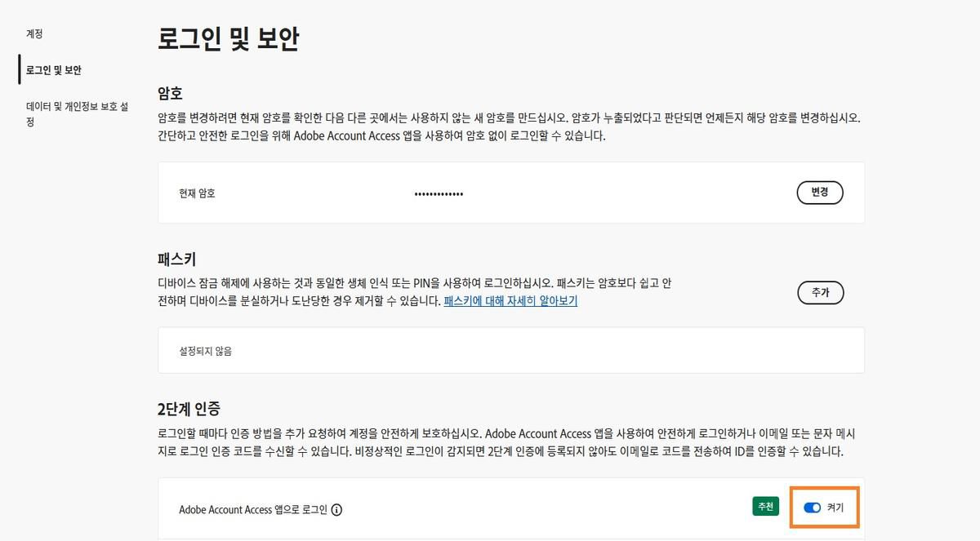This screenshot has height=541, width=980.
Task: Click the 로그인 및 보안 page title
Action: (x=229, y=38)
